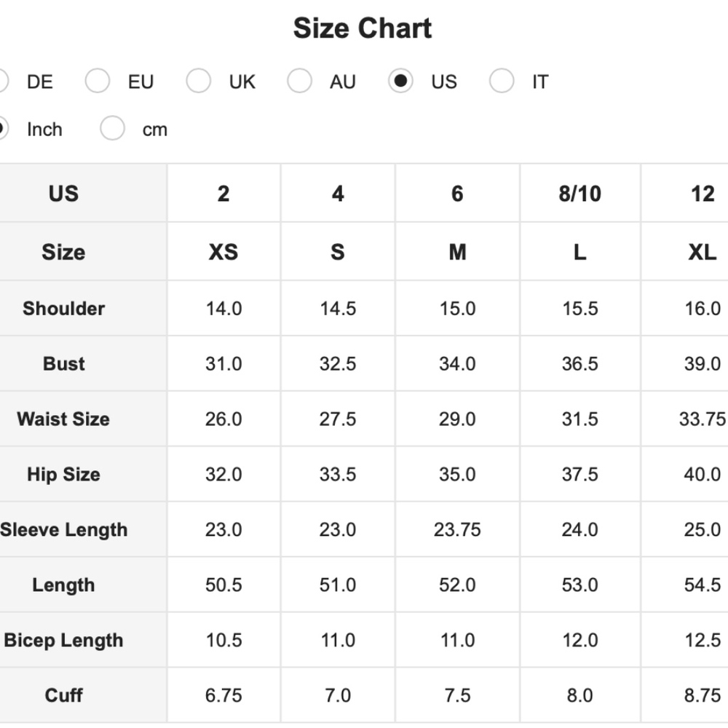The width and height of the screenshot is (728, 728).
Task: Click the Hip Size row label
Action: point(63,475)
